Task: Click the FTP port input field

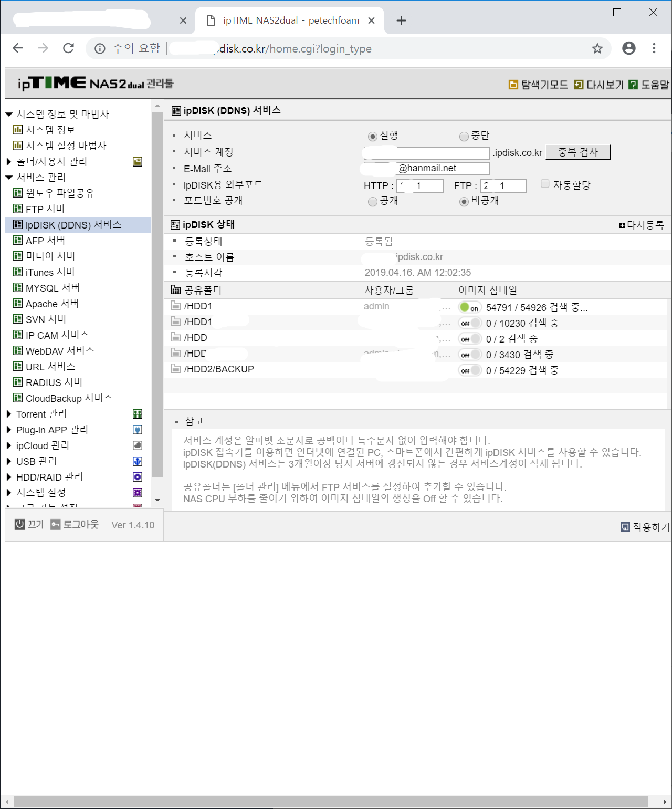Action: coord(503,185)
